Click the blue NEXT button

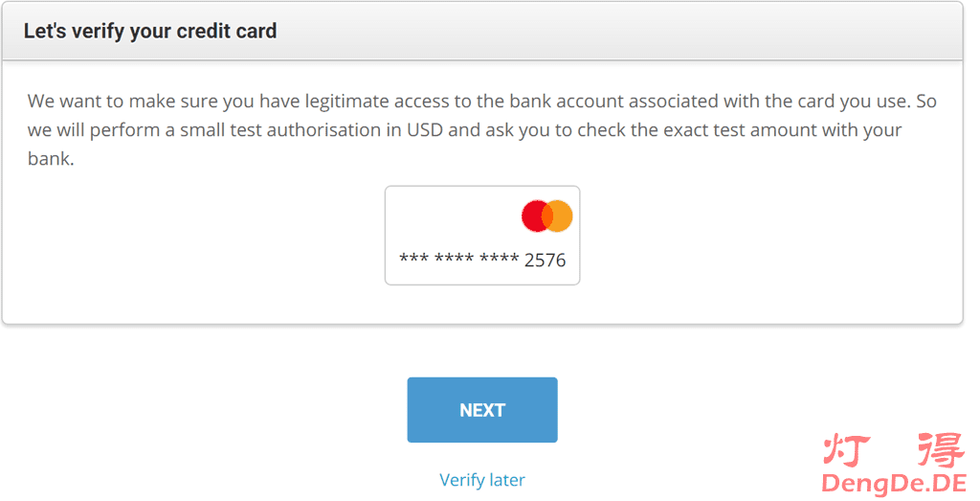[x=482, y=410]
